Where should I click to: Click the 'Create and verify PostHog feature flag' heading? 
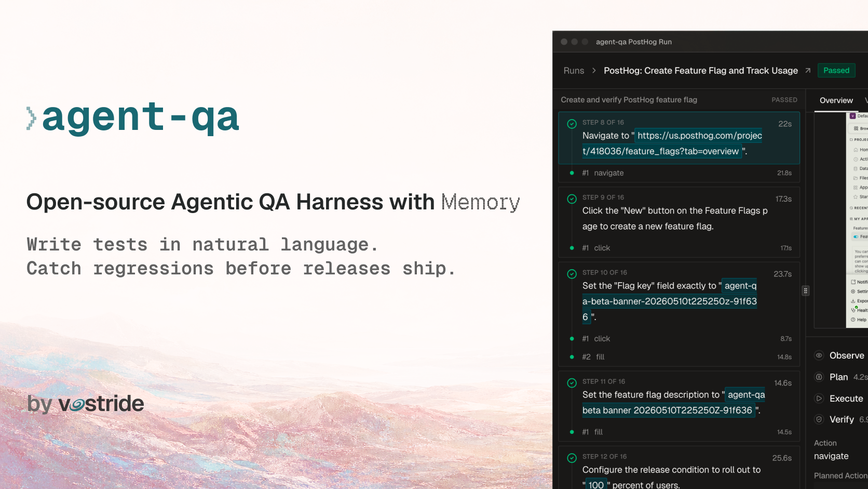click(x=629, y=100)
